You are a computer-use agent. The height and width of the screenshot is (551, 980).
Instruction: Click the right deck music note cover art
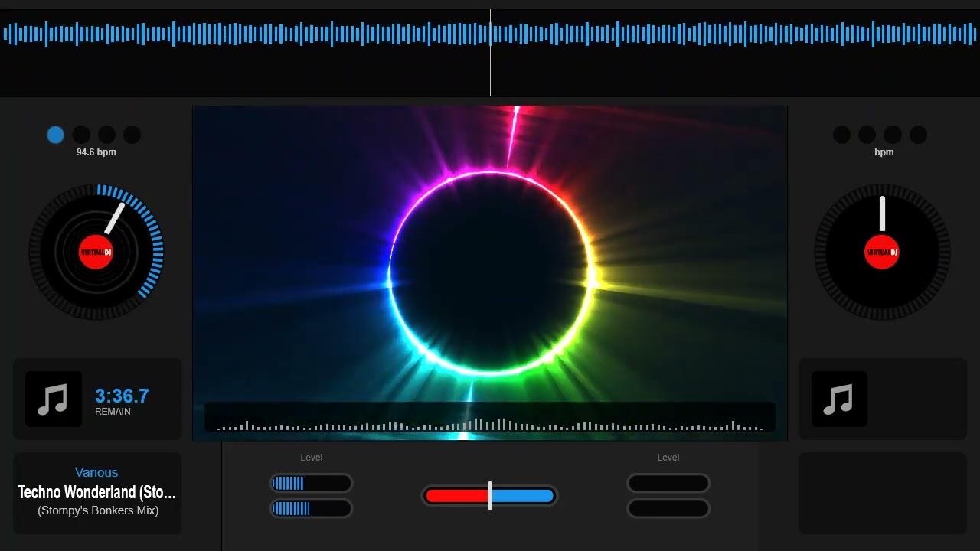click(x=839, y=399)
